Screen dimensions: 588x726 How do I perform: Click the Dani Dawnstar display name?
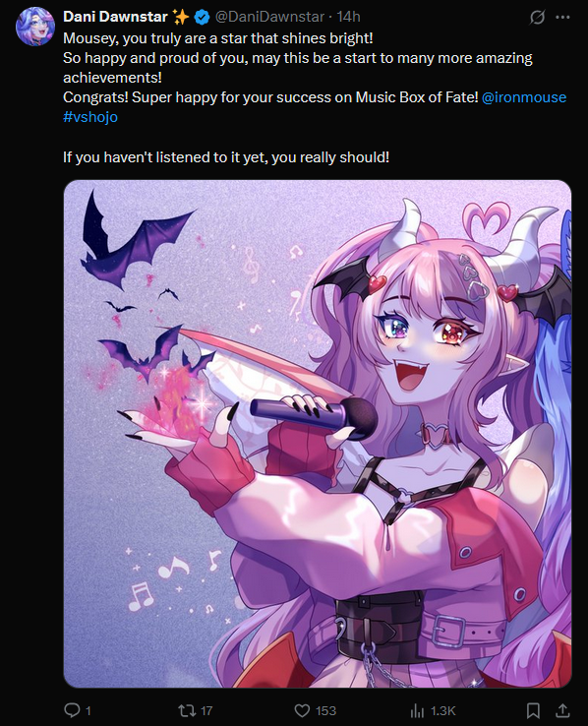pos(115,17)
